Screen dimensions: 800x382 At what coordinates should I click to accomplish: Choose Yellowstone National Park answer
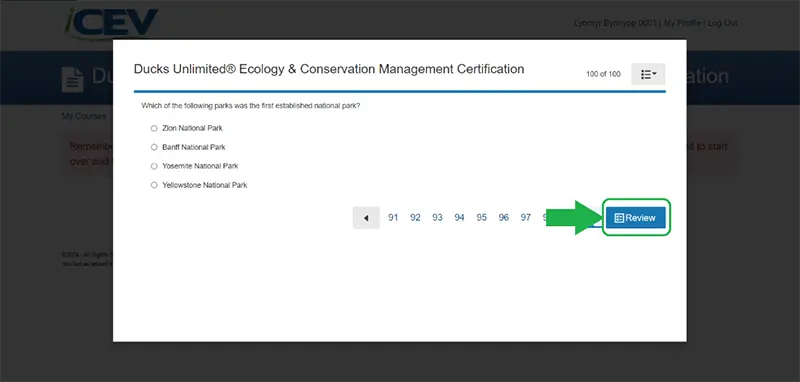coord(154,185)
